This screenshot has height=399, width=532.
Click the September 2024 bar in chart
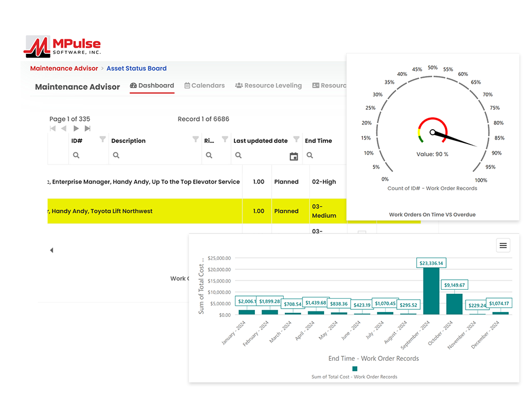(x=431, y=291)
